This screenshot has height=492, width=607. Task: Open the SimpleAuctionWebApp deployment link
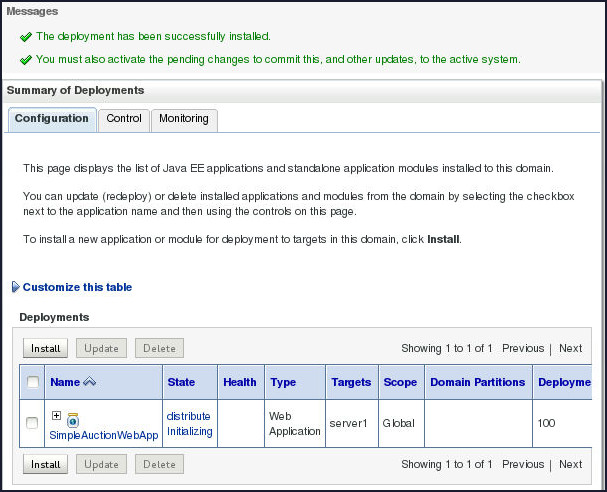pos(104,435)
